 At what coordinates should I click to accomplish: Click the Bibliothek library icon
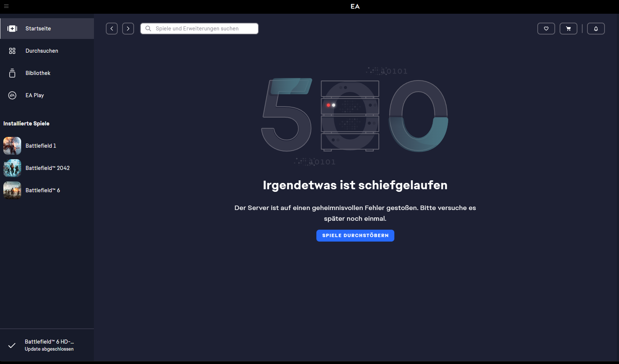pos(12,73)
